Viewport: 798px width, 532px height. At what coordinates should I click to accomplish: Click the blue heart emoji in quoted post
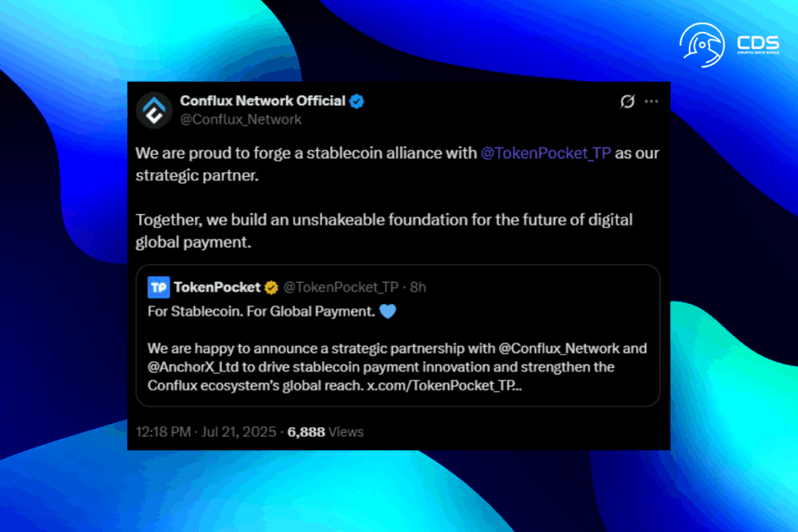click(387, 312)
